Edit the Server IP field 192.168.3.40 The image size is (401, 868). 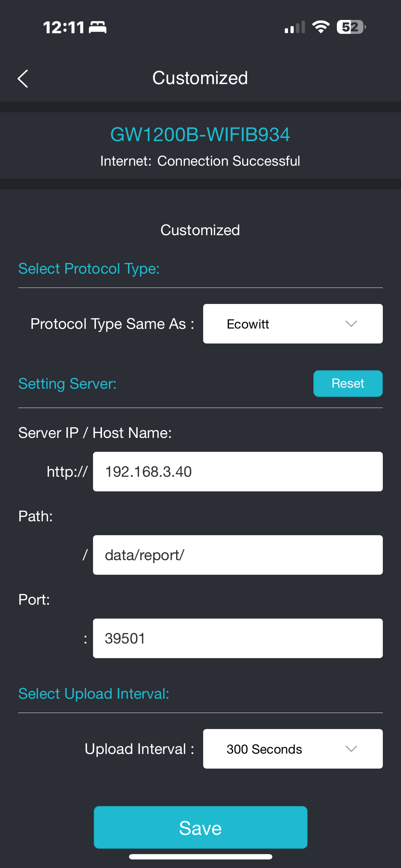[238, 471]
